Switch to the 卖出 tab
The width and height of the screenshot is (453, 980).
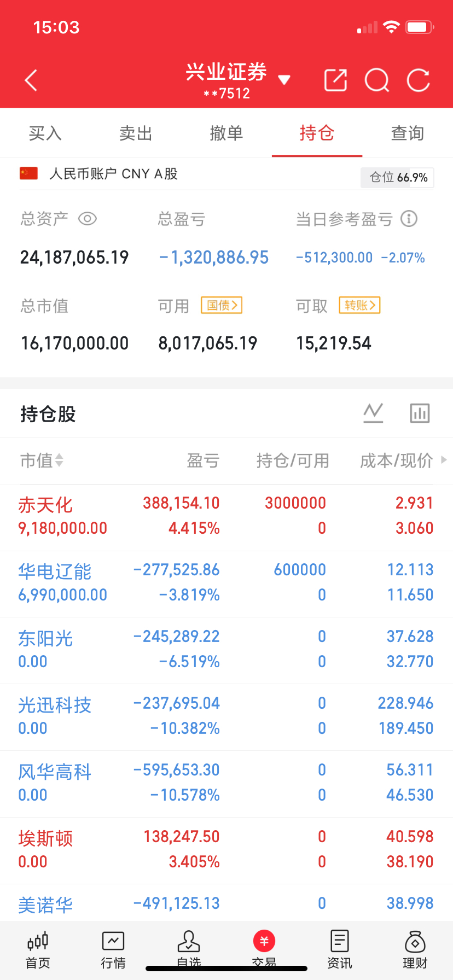tap(136, 133)
